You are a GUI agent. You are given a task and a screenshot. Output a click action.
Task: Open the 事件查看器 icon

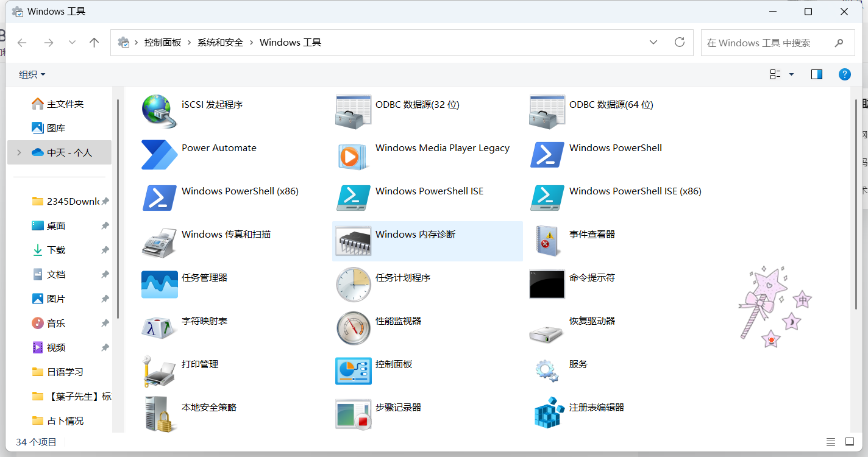point(547,241)
